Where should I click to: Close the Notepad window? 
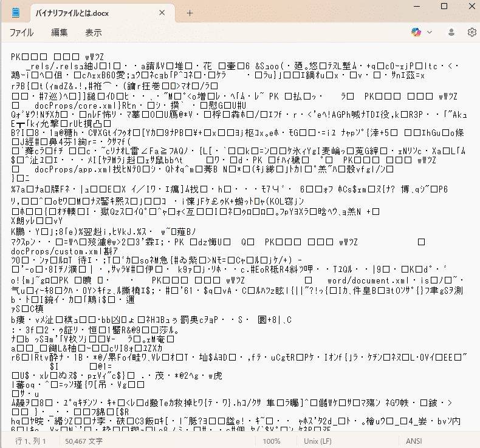(x=471, y=6)
